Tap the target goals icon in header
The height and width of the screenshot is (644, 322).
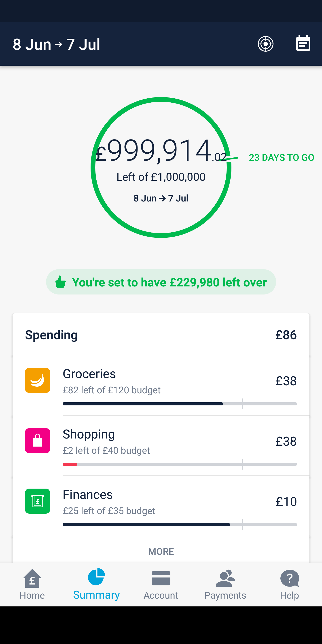(265, 44)
